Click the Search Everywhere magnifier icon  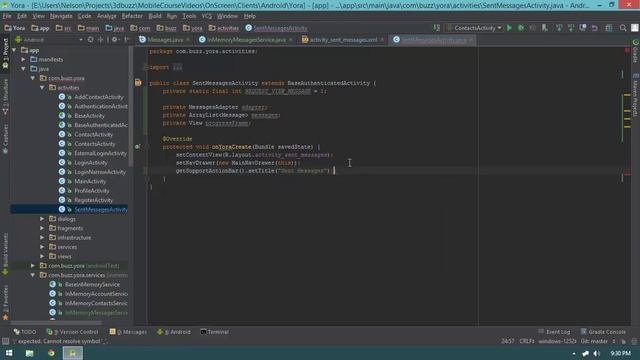tap(623, 28)
